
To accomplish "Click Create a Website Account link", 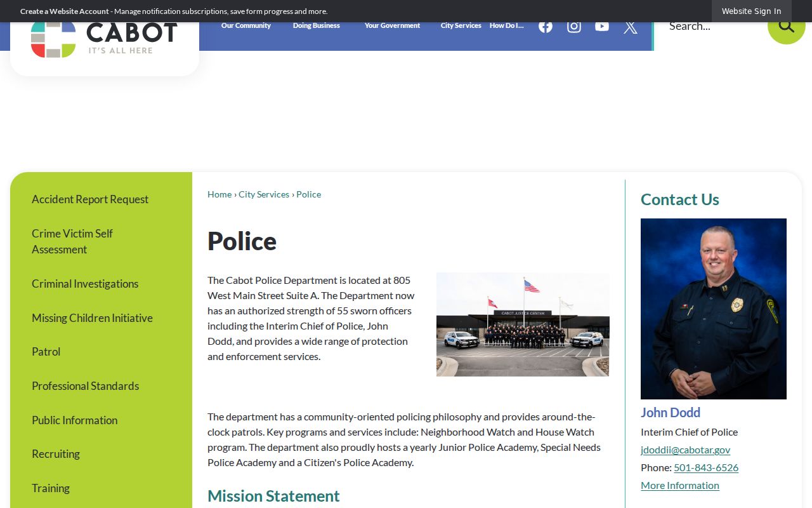I will (x=65, y=11).
